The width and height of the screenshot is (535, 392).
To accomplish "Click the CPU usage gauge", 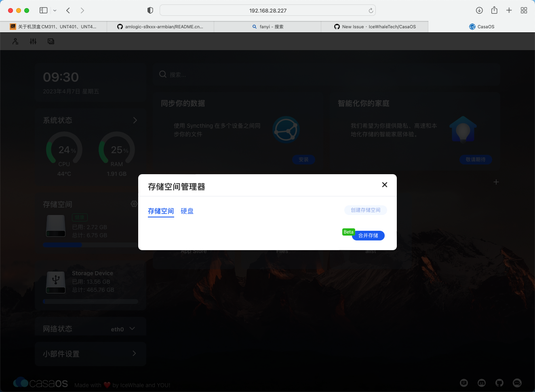I will coord(64,149).
